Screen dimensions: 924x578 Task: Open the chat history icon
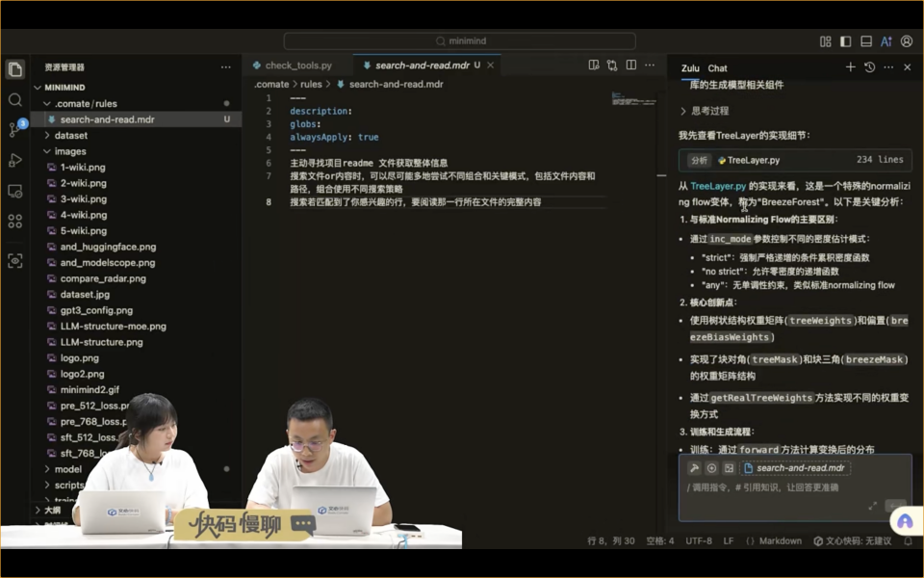(x=870, y=67)
